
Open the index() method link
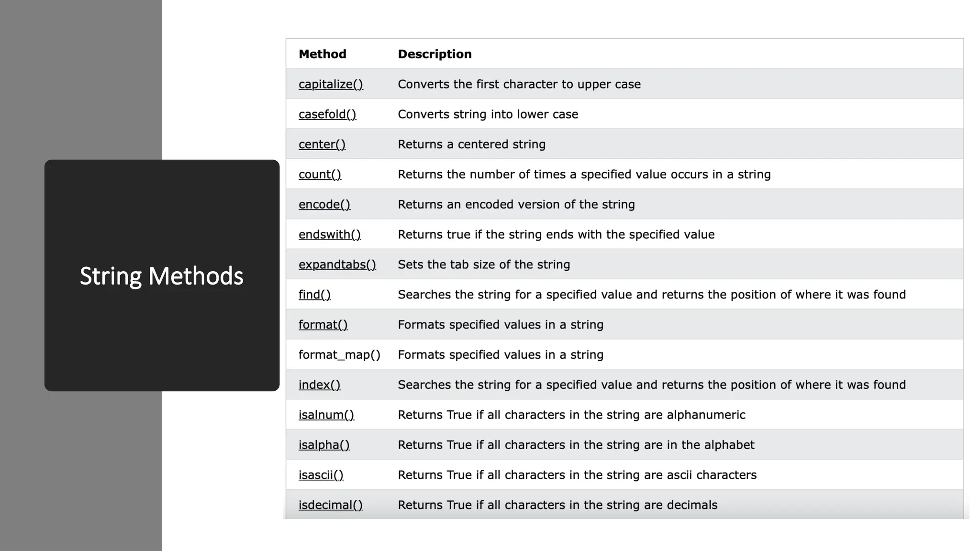[319, 385]
